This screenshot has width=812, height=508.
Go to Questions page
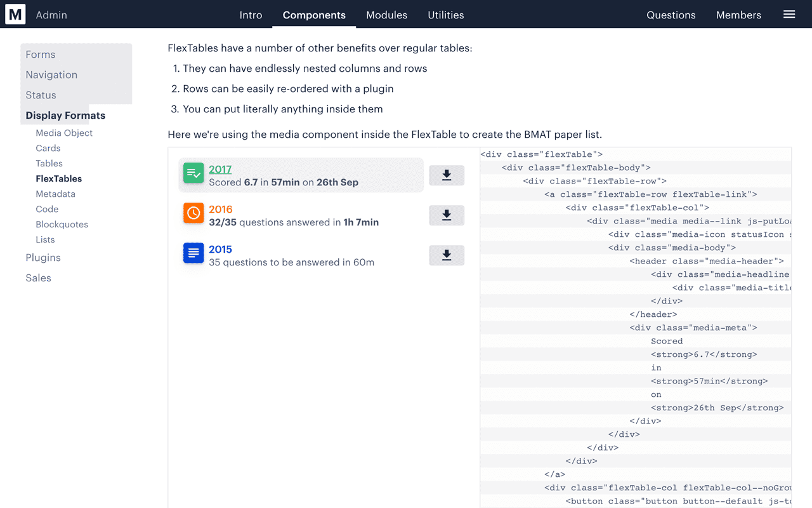click(671, 15)
